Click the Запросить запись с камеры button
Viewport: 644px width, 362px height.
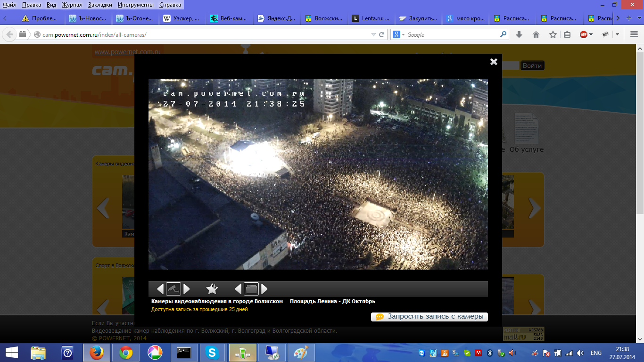[429, 317]
